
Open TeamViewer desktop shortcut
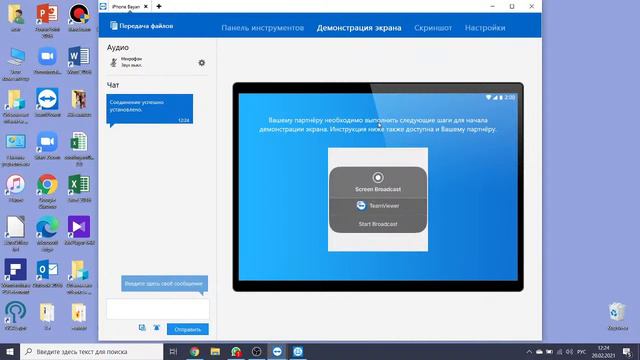coord(47,103)
